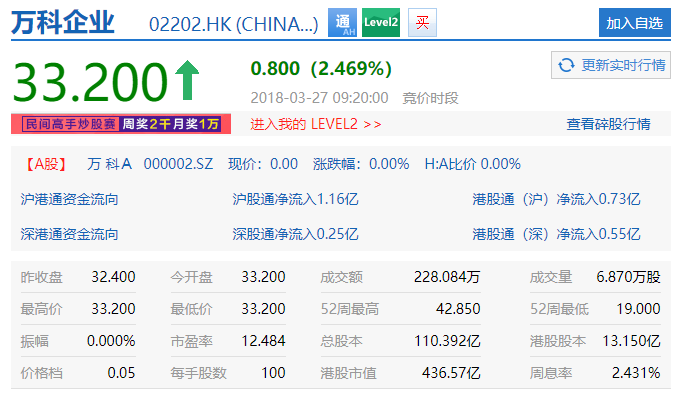Click the 成交量 label

click(x=551, y=277)
